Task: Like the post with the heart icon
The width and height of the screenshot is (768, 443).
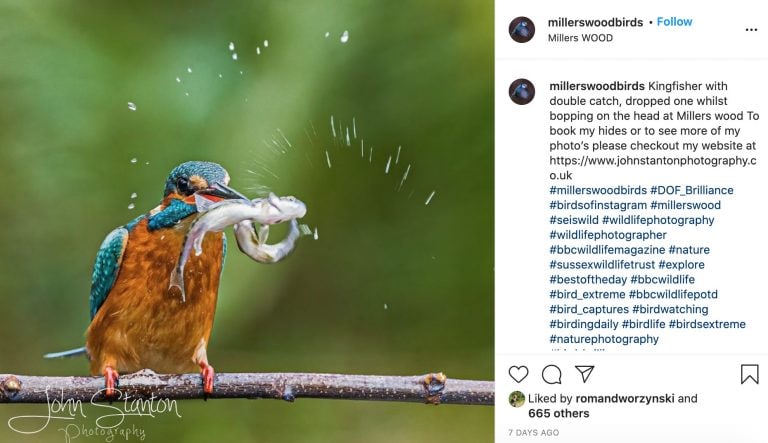Action: pyautogui.click(x=518, y=374)
